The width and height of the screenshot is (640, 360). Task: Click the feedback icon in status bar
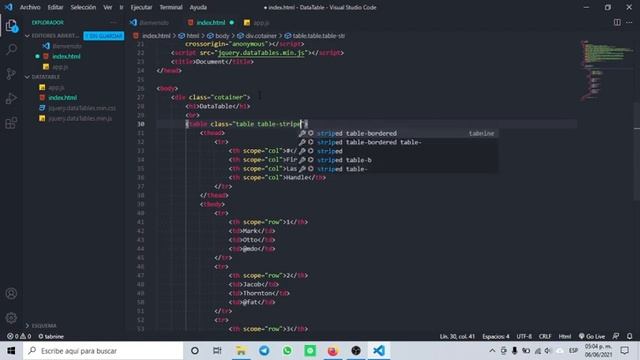pyautogui.click(x=616, y=336)
